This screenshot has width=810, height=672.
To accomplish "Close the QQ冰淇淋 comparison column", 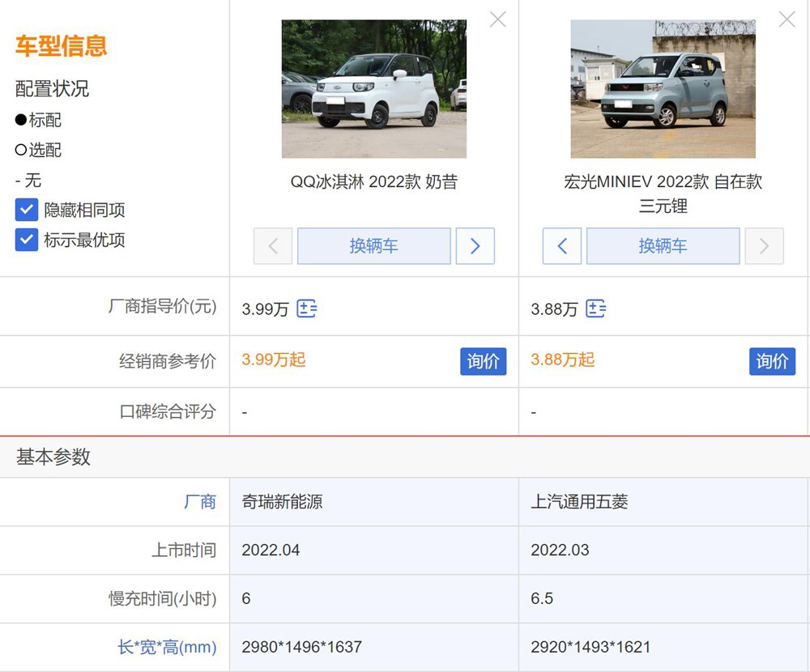I will click(x=497, y=19).
